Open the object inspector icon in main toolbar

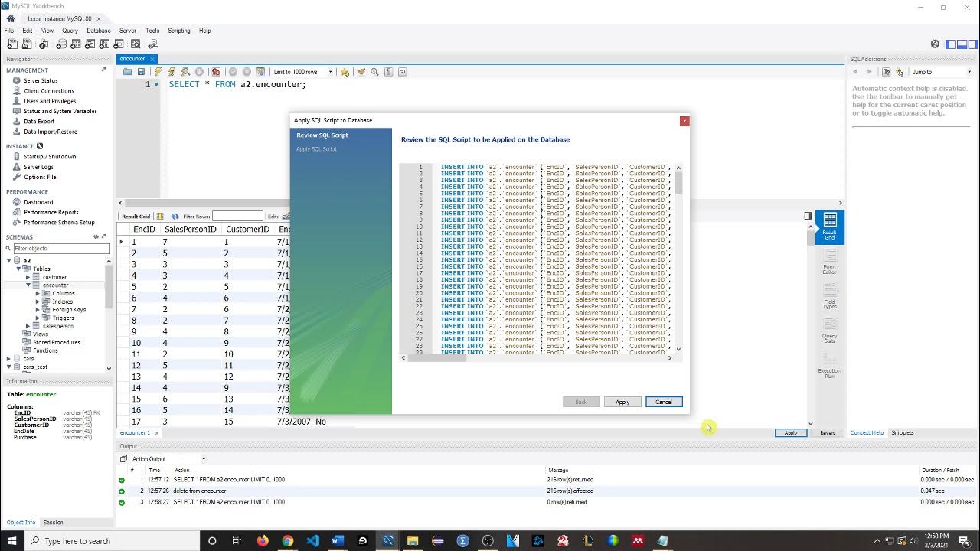click(x=44, y=44)
